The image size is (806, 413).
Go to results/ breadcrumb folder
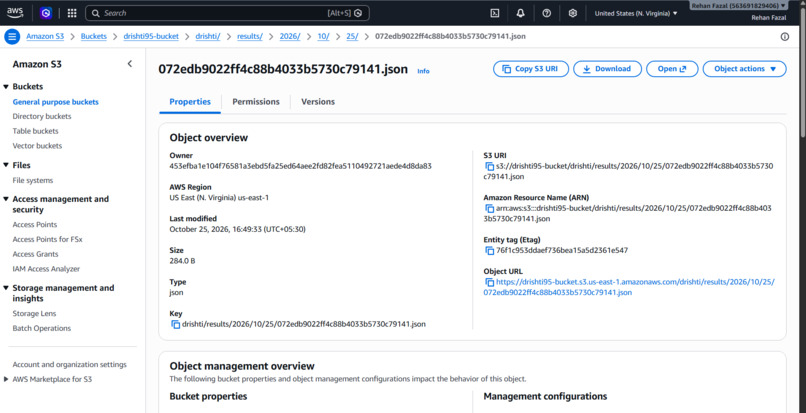(250, 37)
